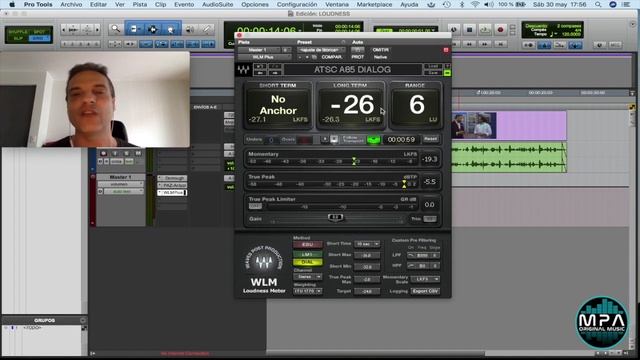Select the Scrubber speaker tool
This screenshot has height=360, width=640.
[x=190, y=29]
